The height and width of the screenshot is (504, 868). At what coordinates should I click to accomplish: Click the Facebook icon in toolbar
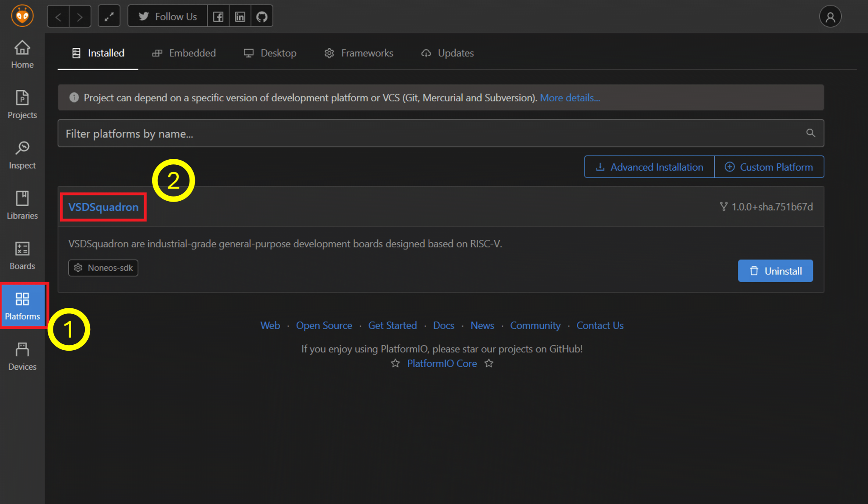[218, 17]
